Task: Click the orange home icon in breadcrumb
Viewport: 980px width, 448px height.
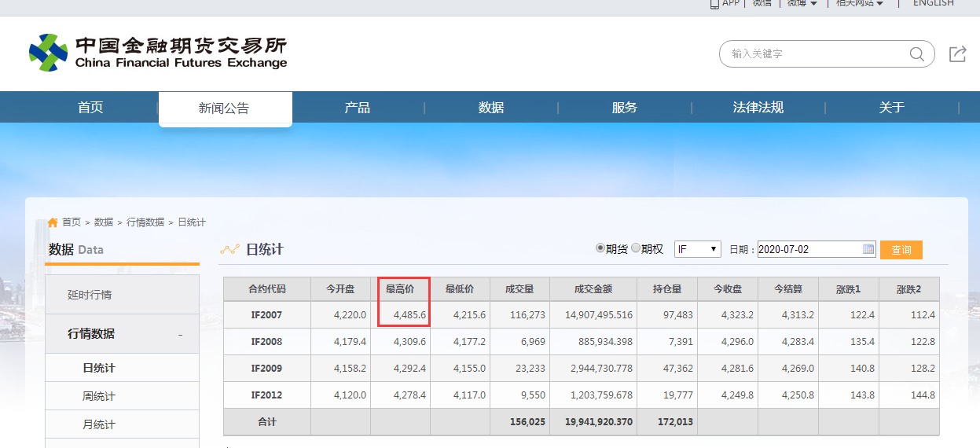Action: [x=53, y=222]
